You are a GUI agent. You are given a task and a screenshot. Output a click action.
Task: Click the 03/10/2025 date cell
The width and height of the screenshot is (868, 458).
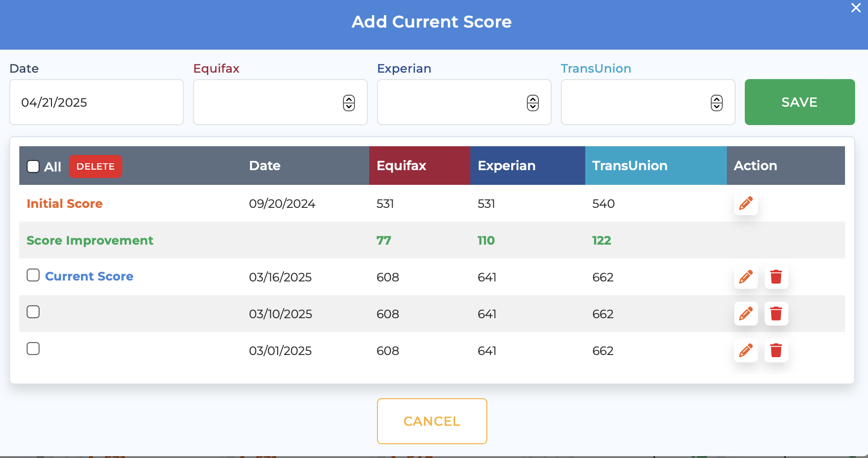point(280,314)
